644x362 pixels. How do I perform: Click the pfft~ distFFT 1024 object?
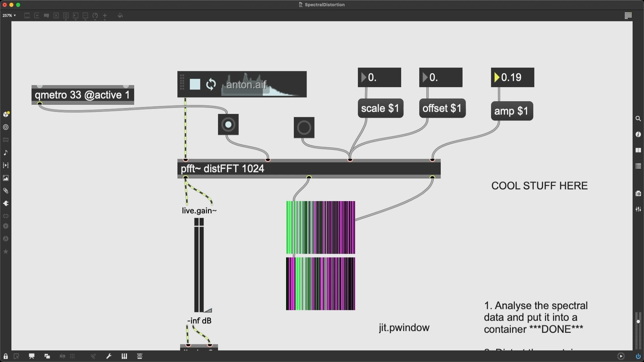pos(309,169)
